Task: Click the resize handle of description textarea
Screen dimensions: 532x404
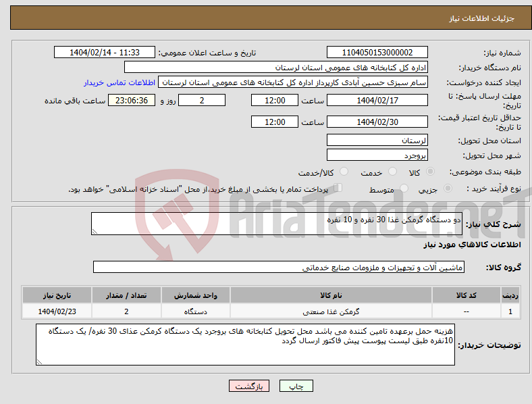Action: (95, 232)
